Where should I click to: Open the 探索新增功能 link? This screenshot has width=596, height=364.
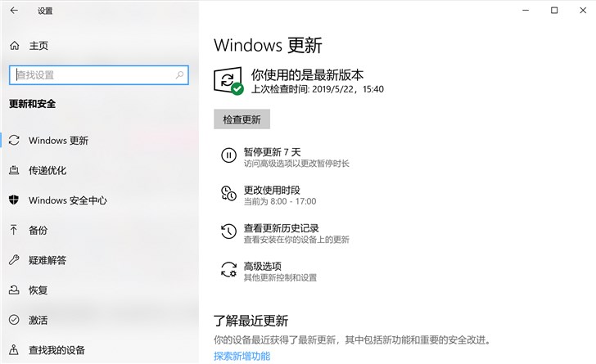pos(242,356)
